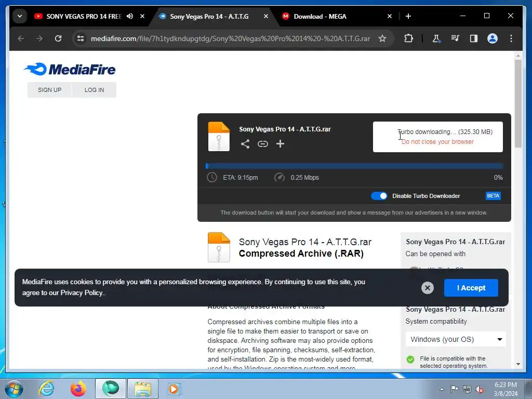Click the BETA badge
The image size is (532, 399).
click(x=493, y=196)
